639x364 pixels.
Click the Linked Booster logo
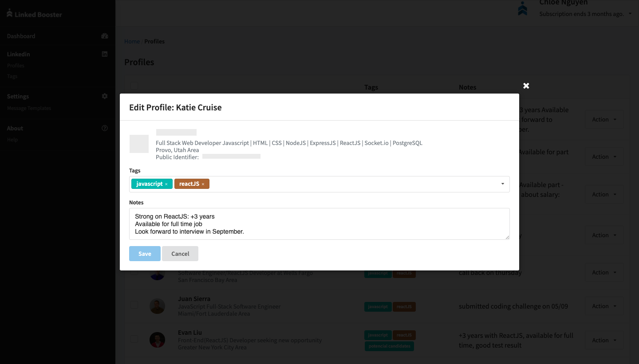click(x=34, y=14)
